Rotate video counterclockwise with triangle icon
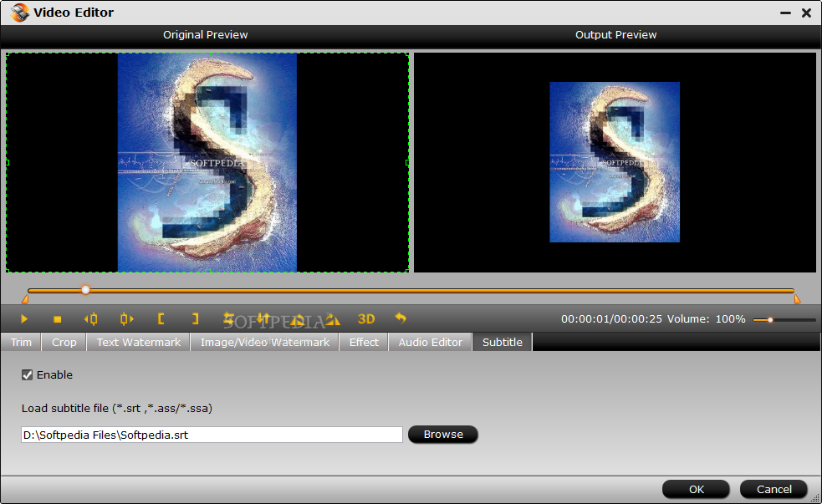The width and height of the screenshot is (822, 504). 297,319
